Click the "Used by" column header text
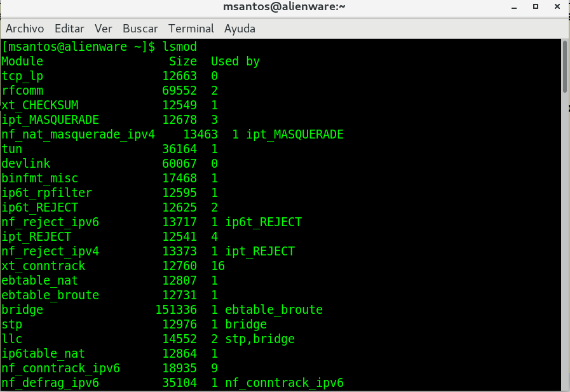 pos(235,62)
